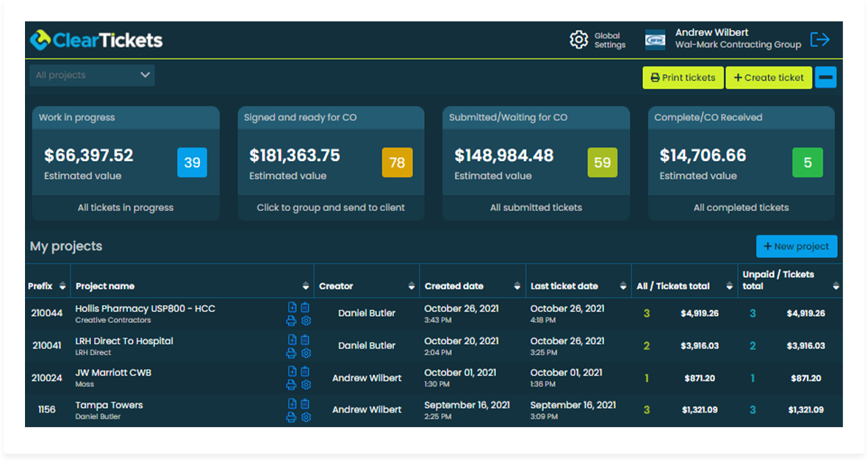Open settings gear for Tampa Towers project

pos(306,417)
